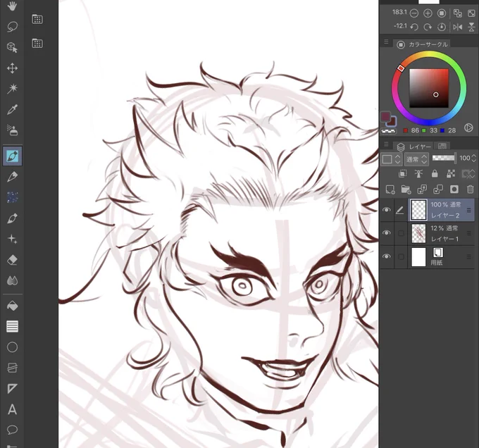Switch to the レイヤー tab

point(414,147)
